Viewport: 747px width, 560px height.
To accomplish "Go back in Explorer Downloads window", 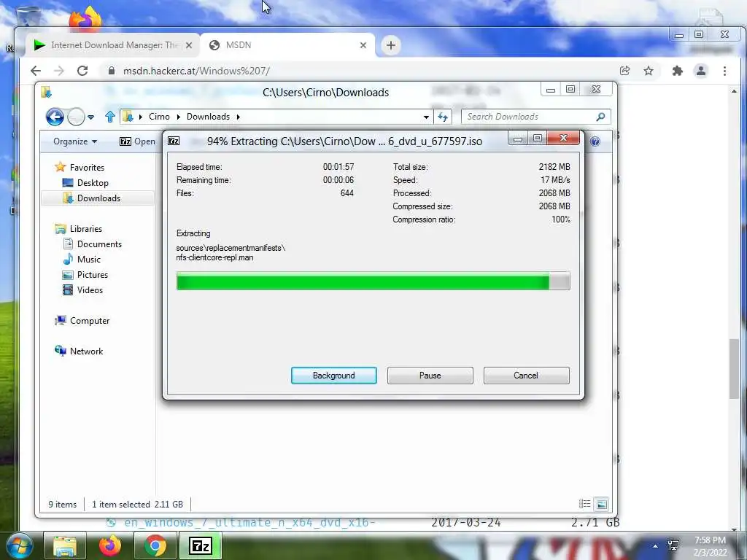I will click(x=55, y=117).
